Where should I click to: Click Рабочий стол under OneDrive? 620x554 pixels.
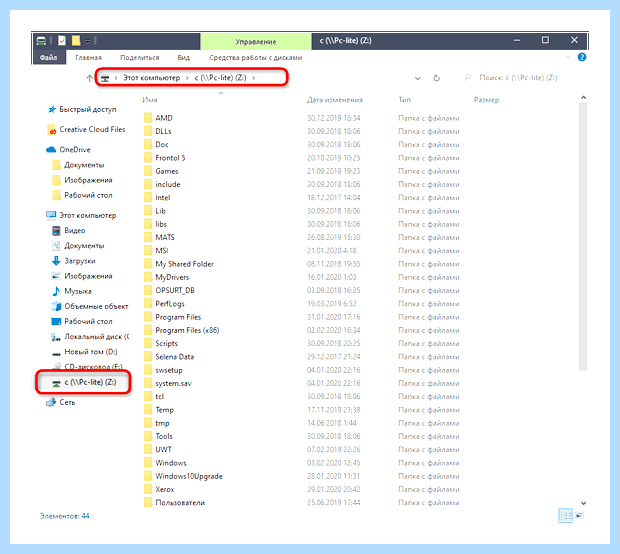[82, 195]
